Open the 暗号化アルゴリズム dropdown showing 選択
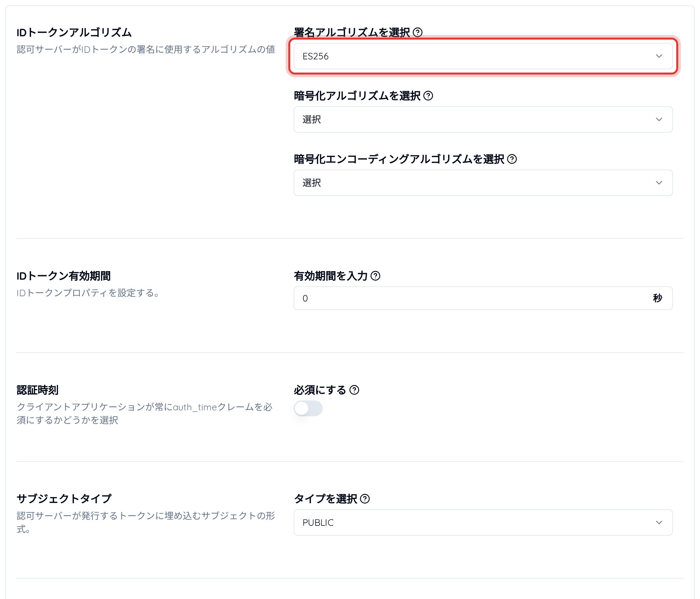 (483, 120)
